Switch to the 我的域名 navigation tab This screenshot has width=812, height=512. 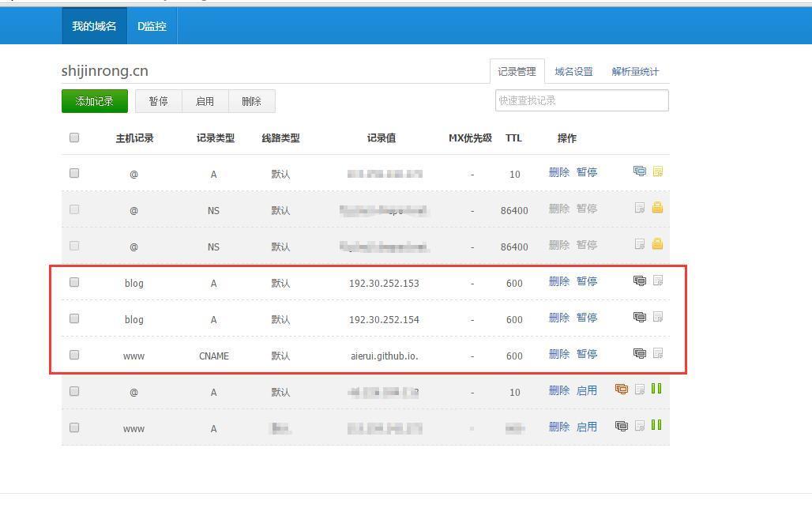tap(94, 26)
